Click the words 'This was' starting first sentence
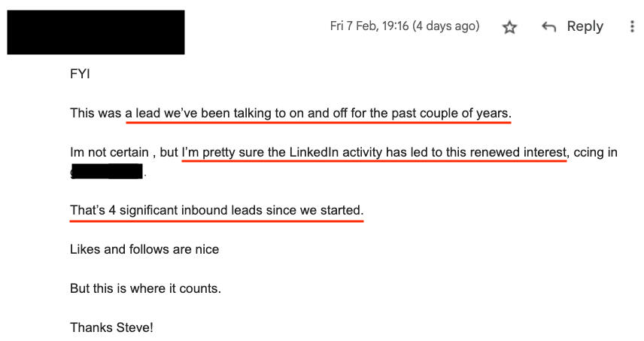 [x=96, y=113]
